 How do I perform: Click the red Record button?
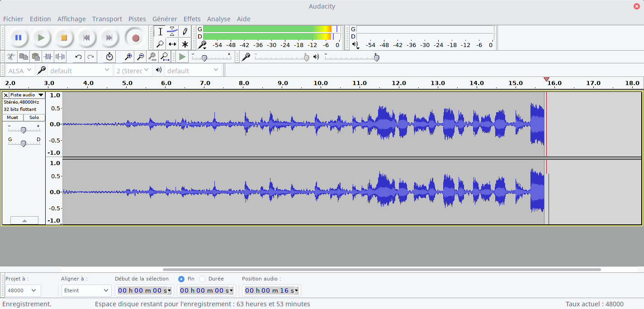[135, 38]
